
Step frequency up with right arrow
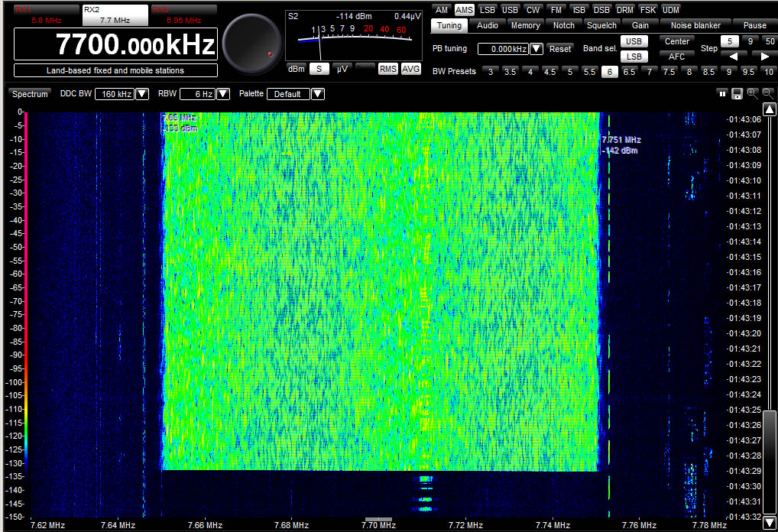pyautogui.click(x=764, y=56)
